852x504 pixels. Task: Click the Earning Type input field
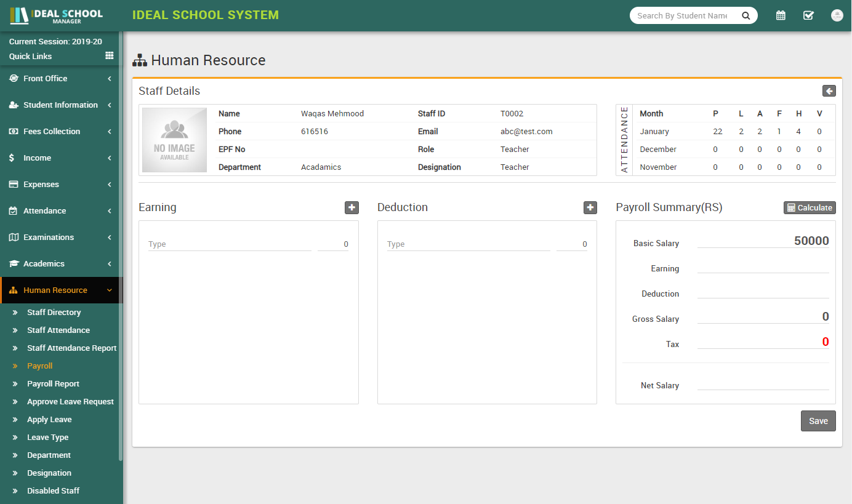point(230,244)
